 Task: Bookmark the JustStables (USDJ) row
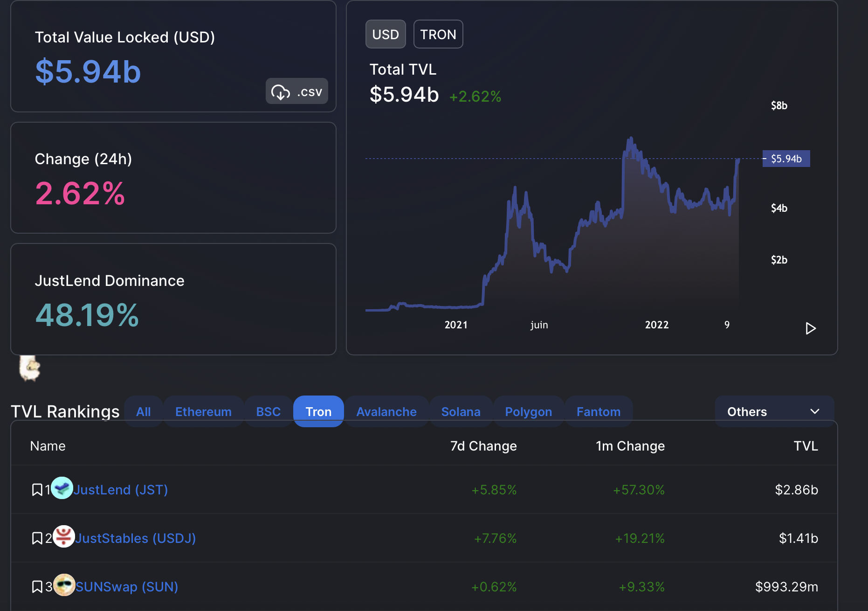click(x=37, y=538)
